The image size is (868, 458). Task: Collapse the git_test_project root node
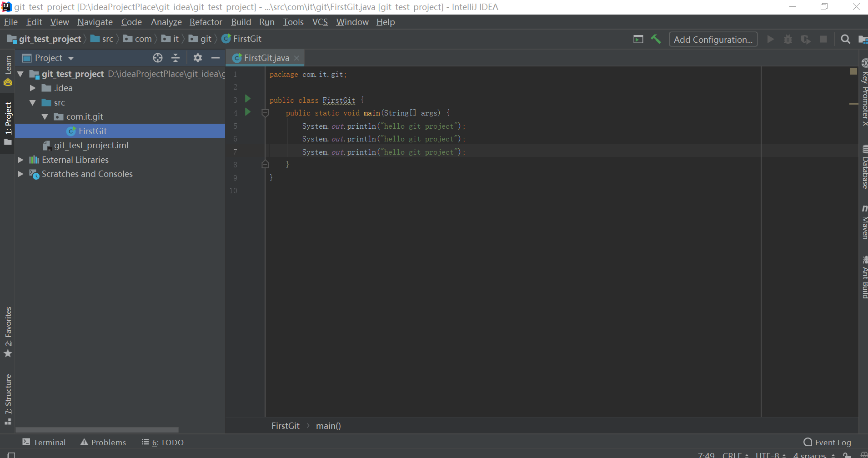pos(20,74)
